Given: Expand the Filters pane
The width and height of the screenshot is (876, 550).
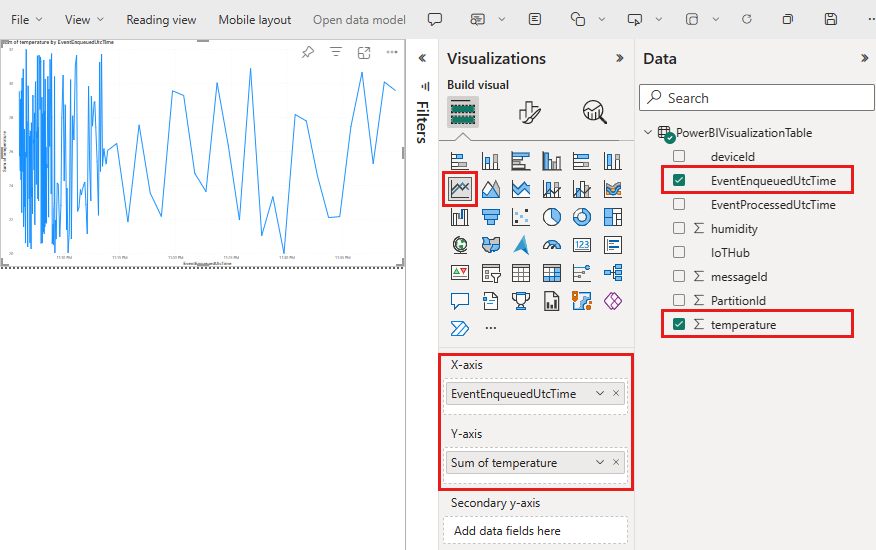Looking at the screenshot, I should pyautogui.click(x=422, y=58).
